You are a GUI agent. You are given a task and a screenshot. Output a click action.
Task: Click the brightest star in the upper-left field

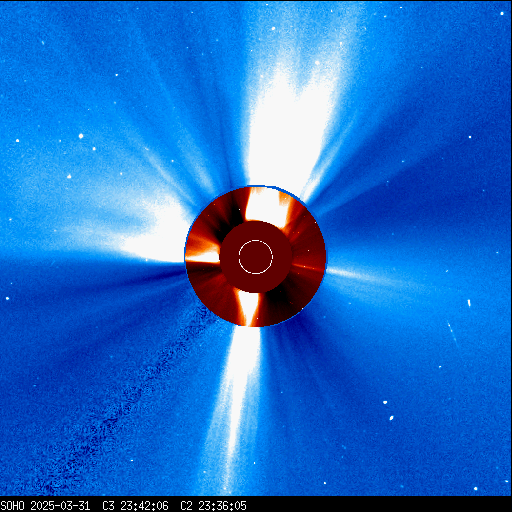tap(81, 136)
